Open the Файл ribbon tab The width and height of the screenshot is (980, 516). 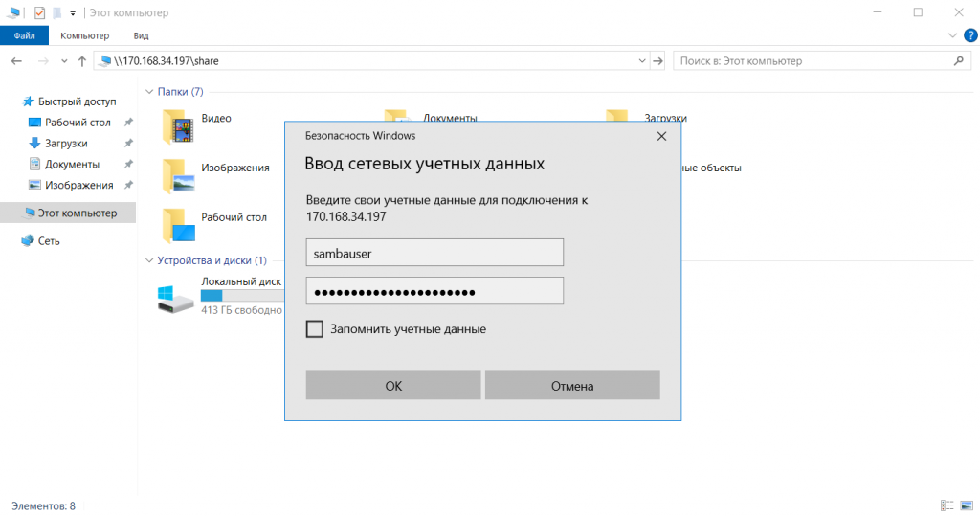point(24,35)
